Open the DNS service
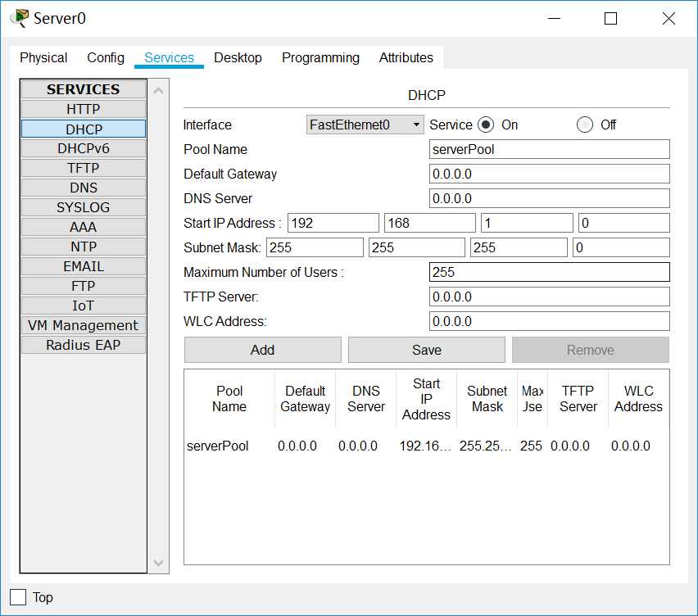698x616 pixels. (x=84, y=188)
